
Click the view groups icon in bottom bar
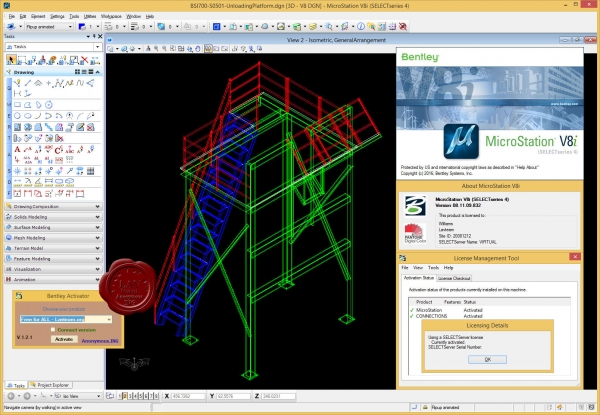tap(110, 396)
